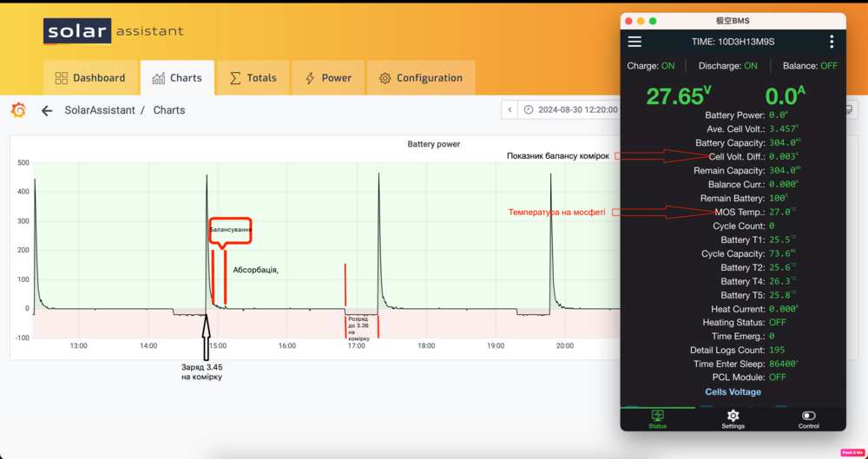This screenshot has height=459, width=868.
Task: Click the Cells Voltage heading in BMS
Action: pos(733,392)
